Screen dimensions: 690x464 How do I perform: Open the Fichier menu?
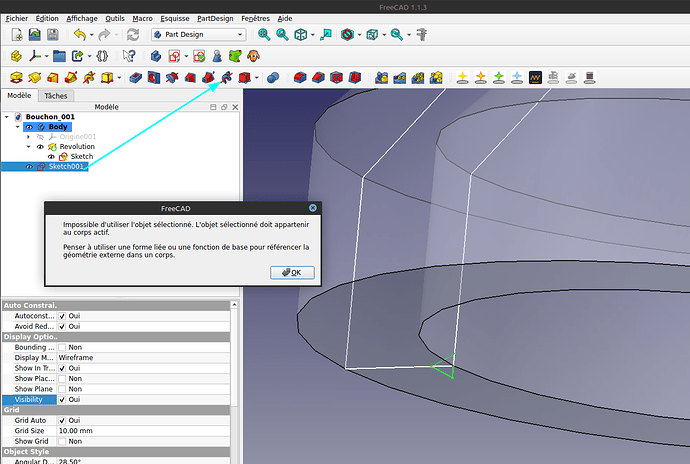(x=17, y=18)
